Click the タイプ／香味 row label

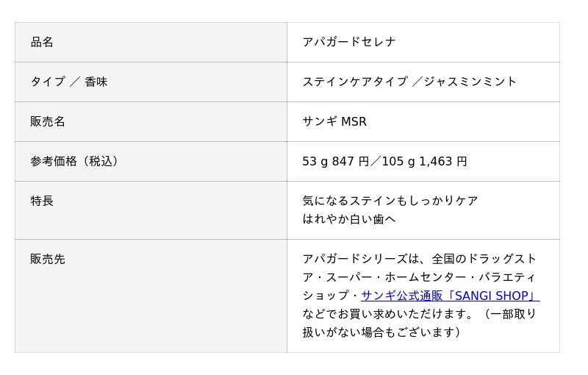coord(69,82)
